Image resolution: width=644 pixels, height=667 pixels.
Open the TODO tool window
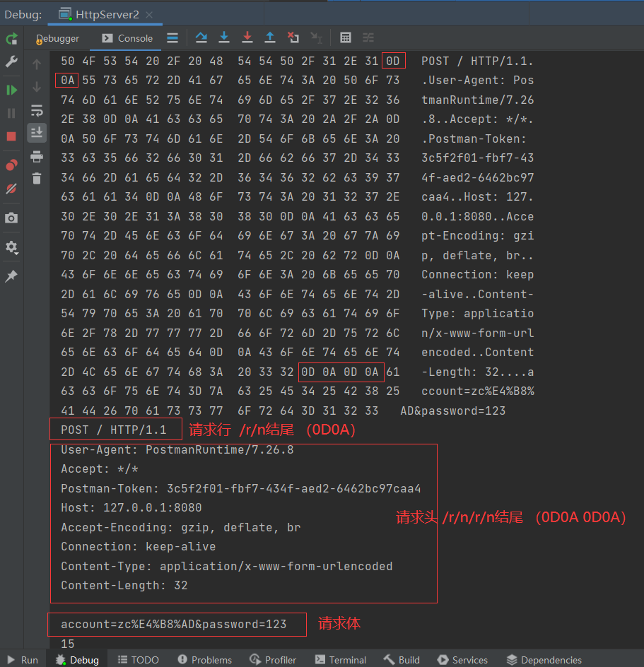point(139,660)
